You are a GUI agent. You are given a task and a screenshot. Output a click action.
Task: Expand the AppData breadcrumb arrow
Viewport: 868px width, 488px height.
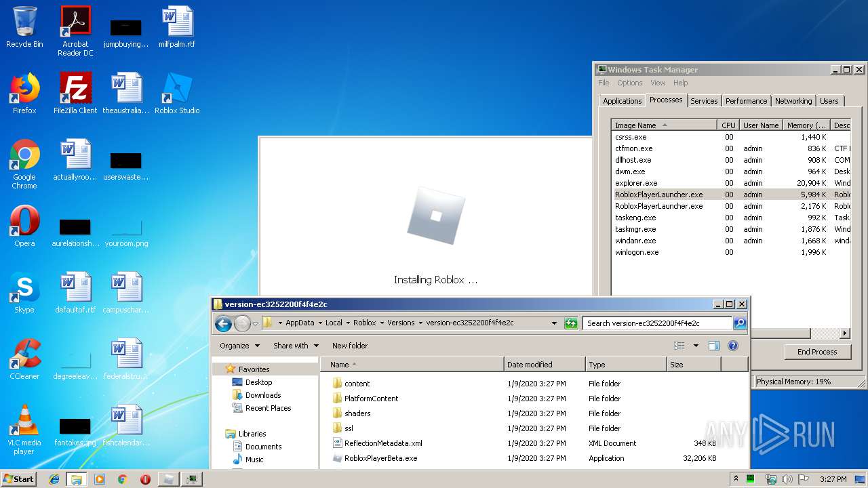(320, 323)
